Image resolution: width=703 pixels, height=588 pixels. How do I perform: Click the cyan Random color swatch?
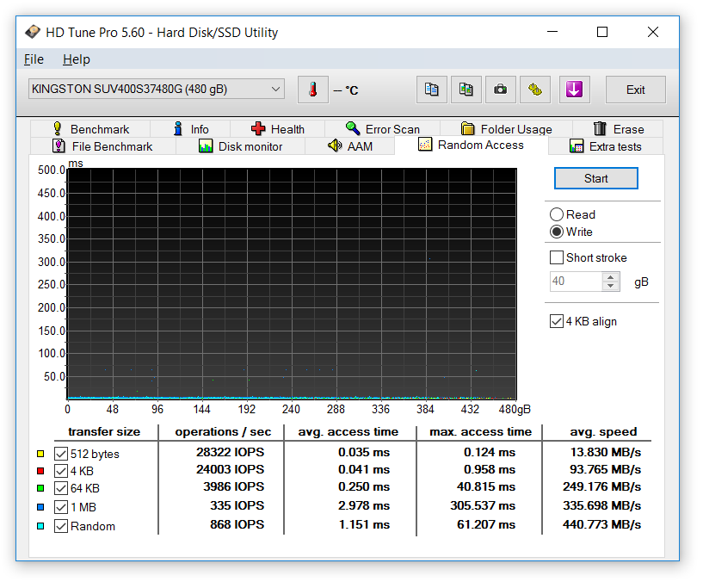coord(40,526)
